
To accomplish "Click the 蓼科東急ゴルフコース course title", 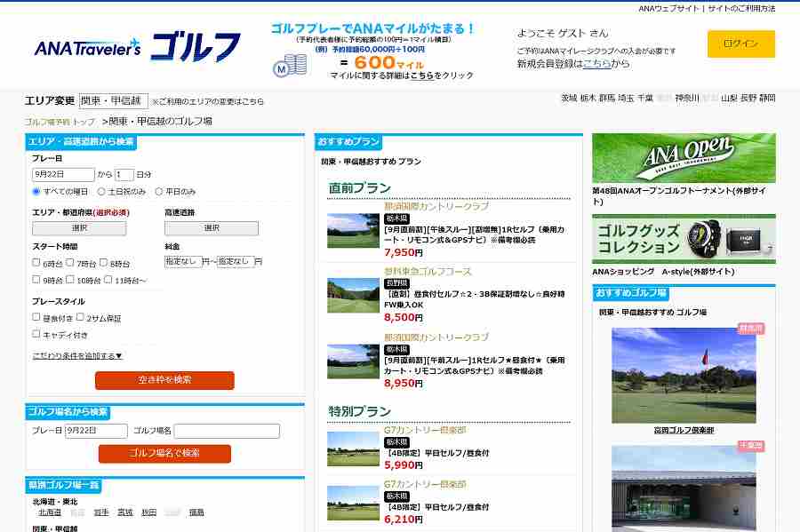I will pyautogui.click(x=428, y=272).
